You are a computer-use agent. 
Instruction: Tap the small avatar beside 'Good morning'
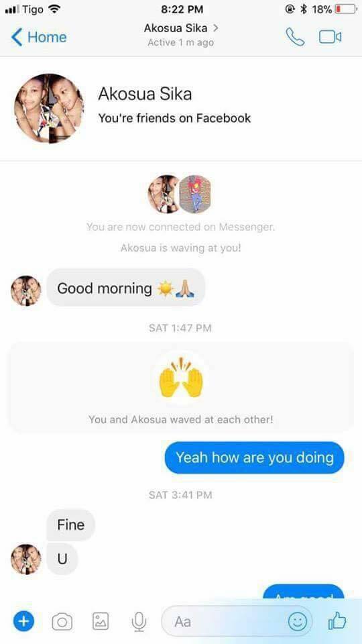(x=26, y=290)
